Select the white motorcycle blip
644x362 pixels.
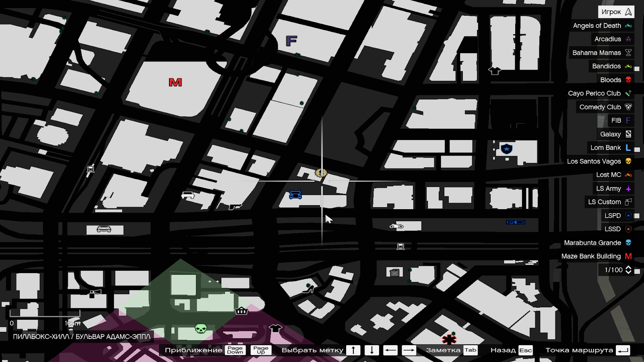pos(396,226)
